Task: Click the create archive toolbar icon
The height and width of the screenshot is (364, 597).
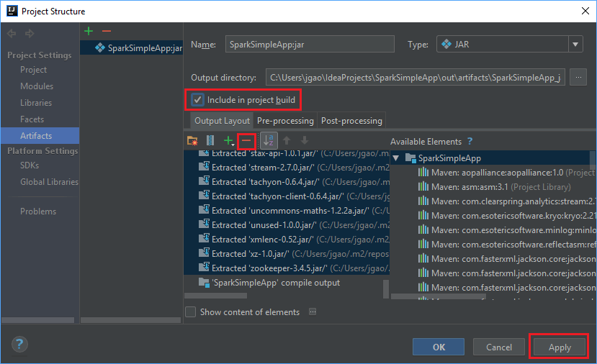Action: coord(210,141)
